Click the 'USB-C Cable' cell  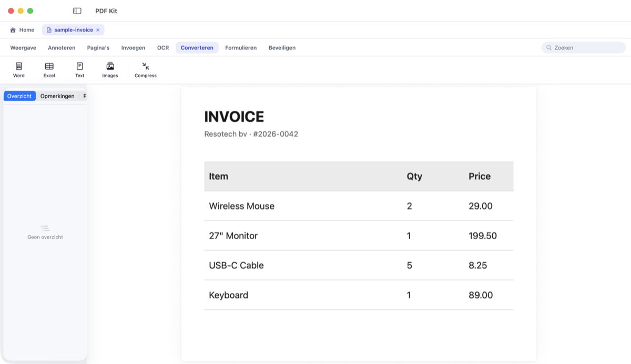click(x=237, y=265)
